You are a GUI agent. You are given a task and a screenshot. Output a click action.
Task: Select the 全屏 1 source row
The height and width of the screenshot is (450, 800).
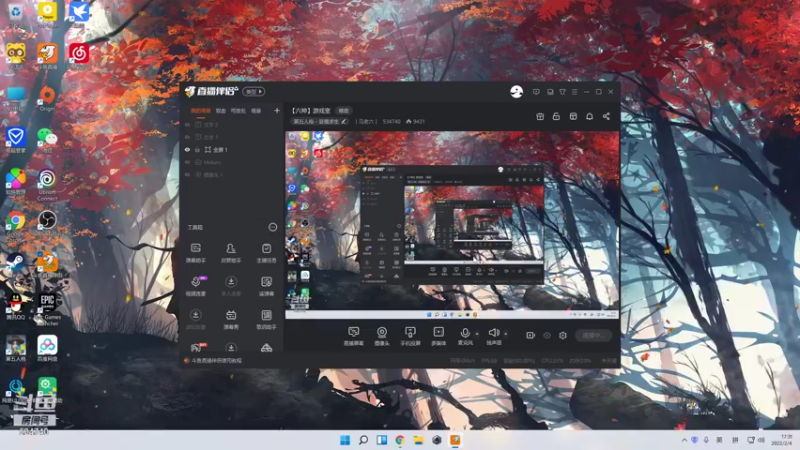(x=232, y=149)
